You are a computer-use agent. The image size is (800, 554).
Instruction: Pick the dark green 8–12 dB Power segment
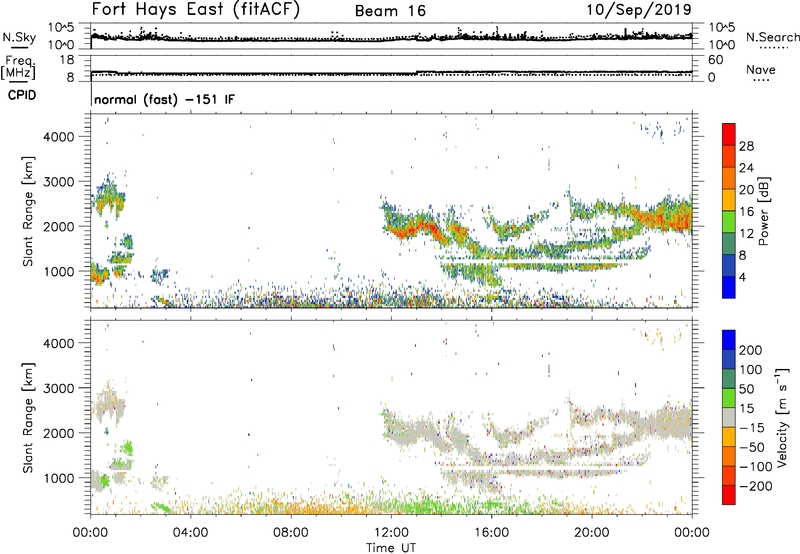729,244
